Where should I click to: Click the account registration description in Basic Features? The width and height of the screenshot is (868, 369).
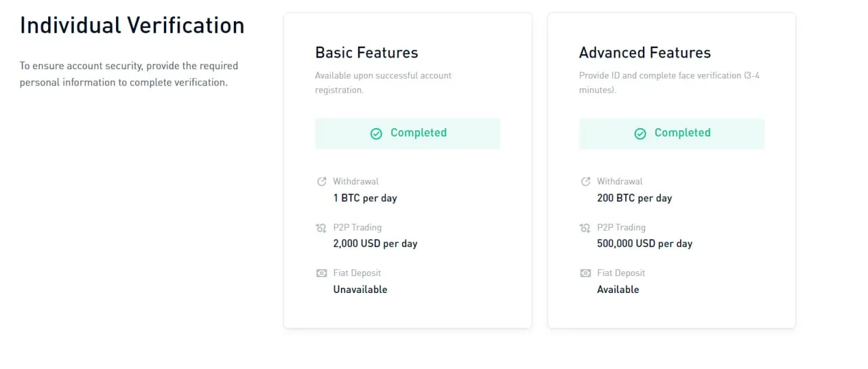coord(383,83)
